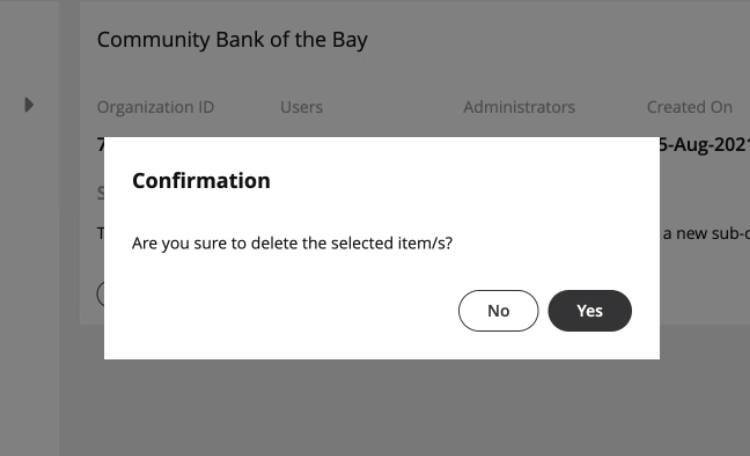Click the delete confirmation question text
750x456 pixels.
click(293, 242)
